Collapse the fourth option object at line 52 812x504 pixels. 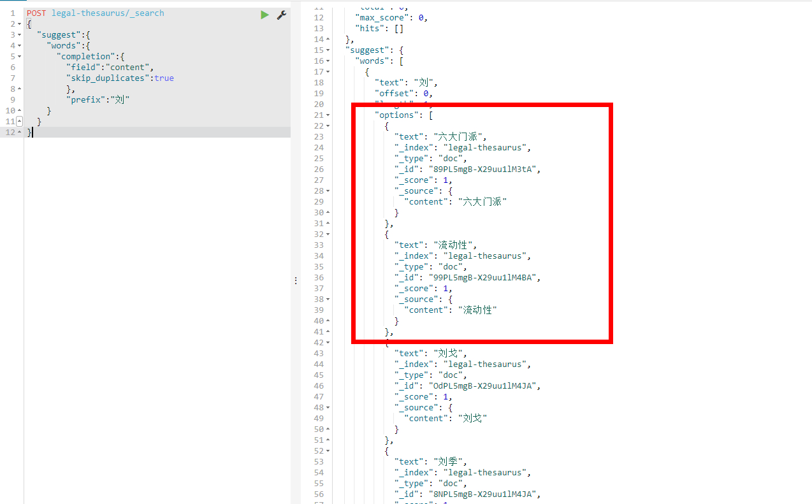point(328,450)
